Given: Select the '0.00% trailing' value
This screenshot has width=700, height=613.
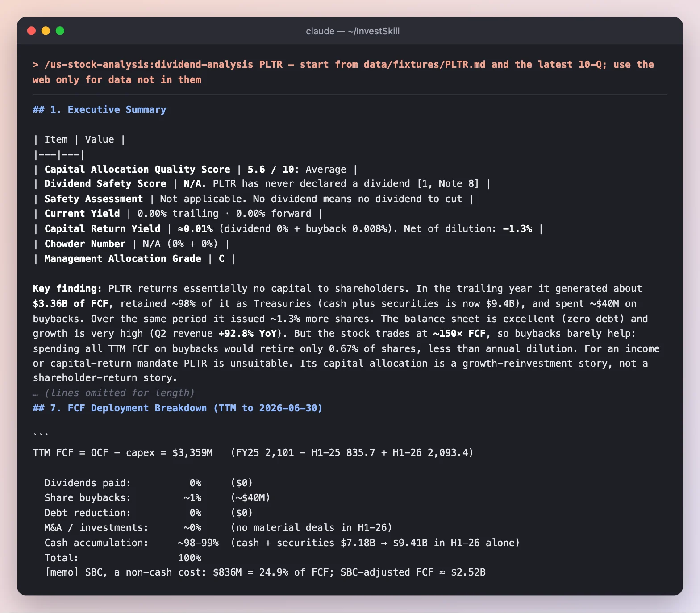Looking at the screenshot, I should pyautogui.click(x=178, y=214).
